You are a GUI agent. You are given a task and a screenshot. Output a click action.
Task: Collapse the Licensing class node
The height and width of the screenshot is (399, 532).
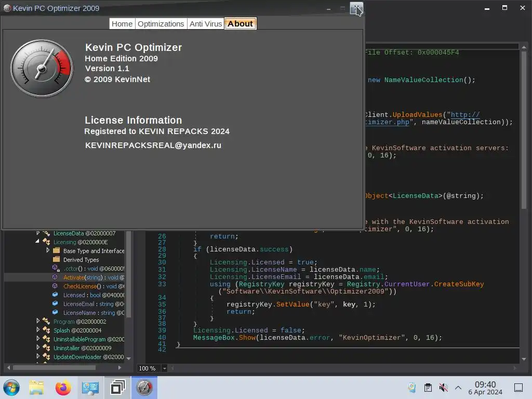(37, 242)
